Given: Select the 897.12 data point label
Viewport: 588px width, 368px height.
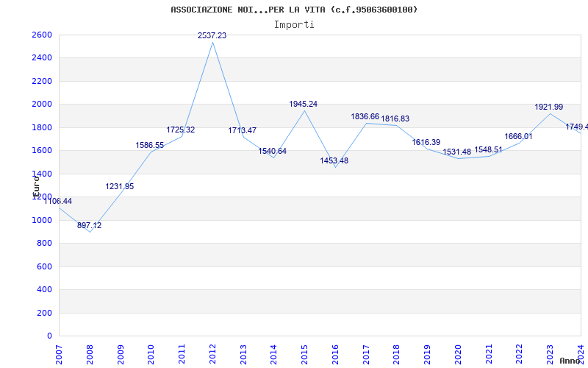Looking at the screenshot, I should 89,225.
